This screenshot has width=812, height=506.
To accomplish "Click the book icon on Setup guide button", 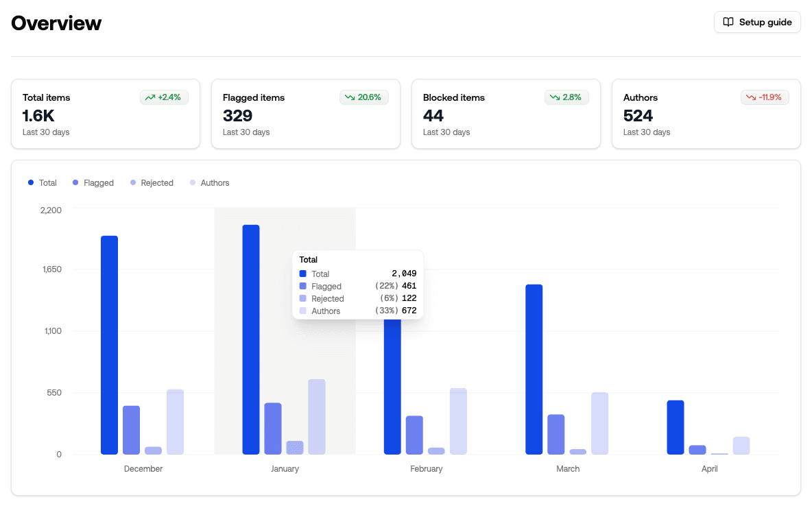I will click(x=728, y=22).
